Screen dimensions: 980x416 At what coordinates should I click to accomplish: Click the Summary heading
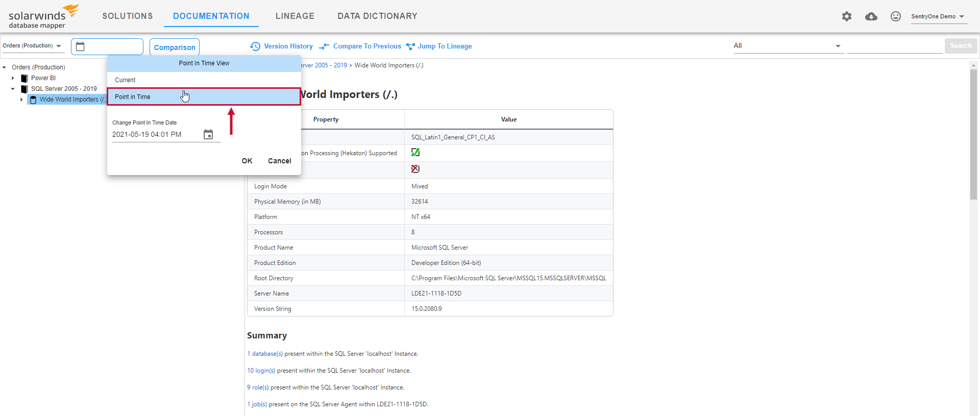click(267, 335)
